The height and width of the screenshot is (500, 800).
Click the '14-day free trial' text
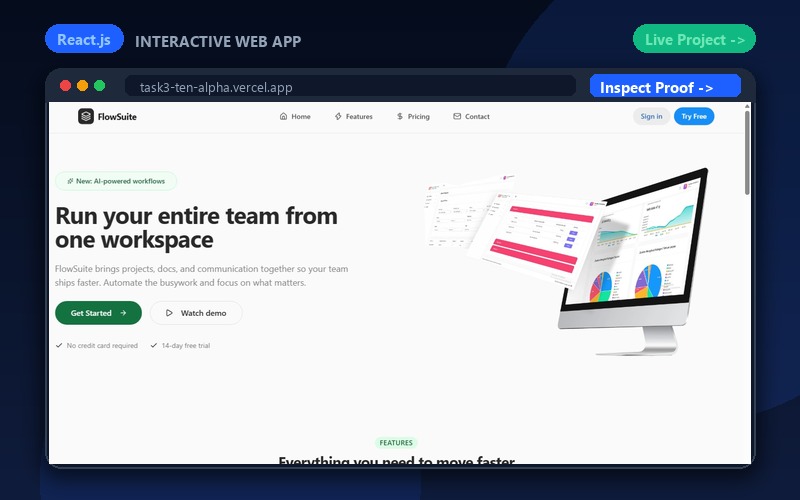186,345
